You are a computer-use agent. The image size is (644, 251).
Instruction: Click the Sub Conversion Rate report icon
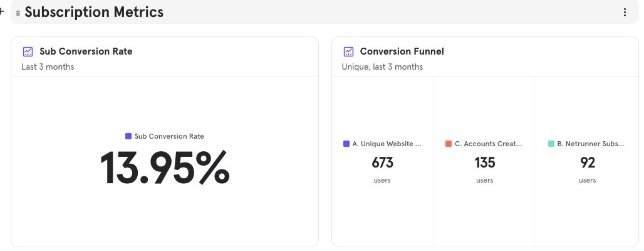(x=28, y=51)
